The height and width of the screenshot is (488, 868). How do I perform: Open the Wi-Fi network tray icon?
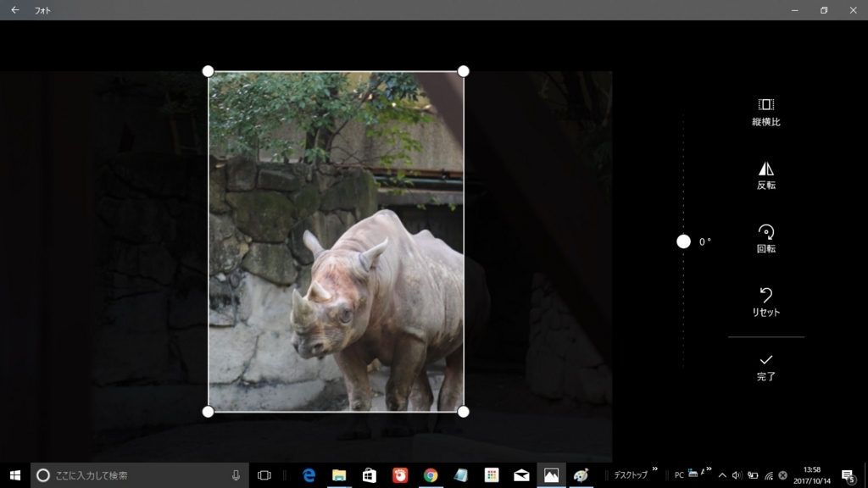(x=768, y=475)
